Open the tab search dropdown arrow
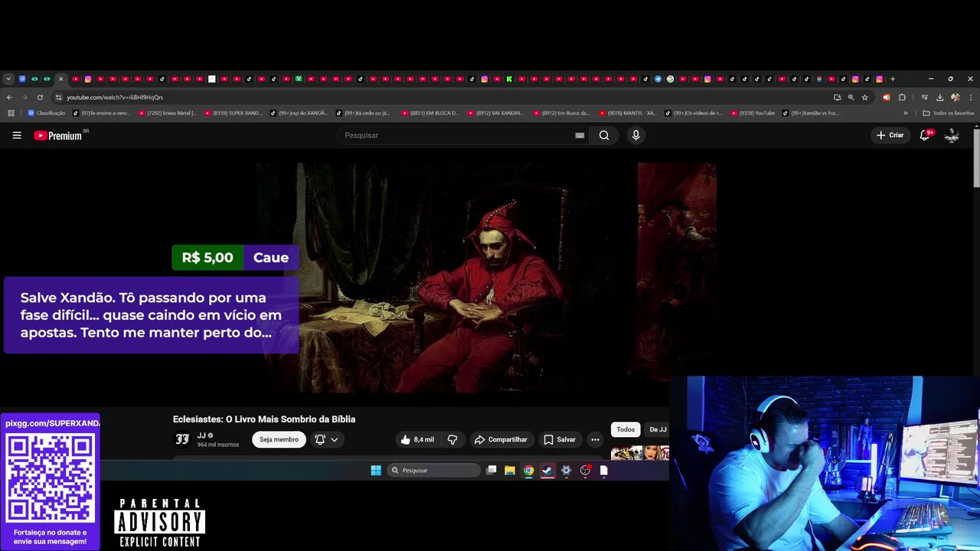The width and height of the screenshot is (980, 551). tap(8, 79)
